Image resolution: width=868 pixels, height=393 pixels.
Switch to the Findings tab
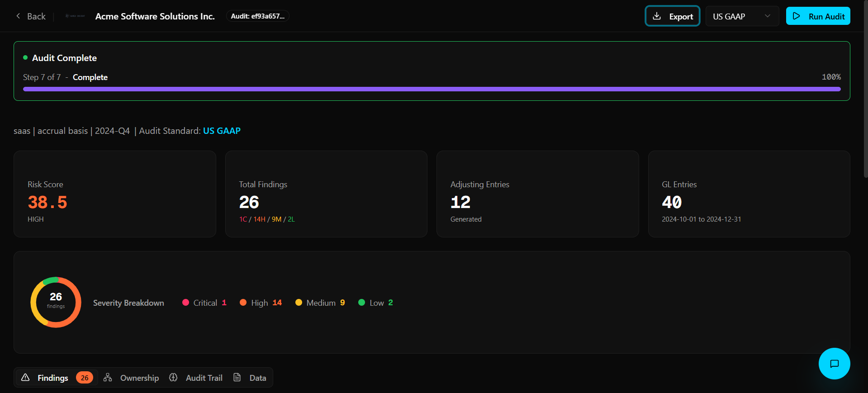57,378
